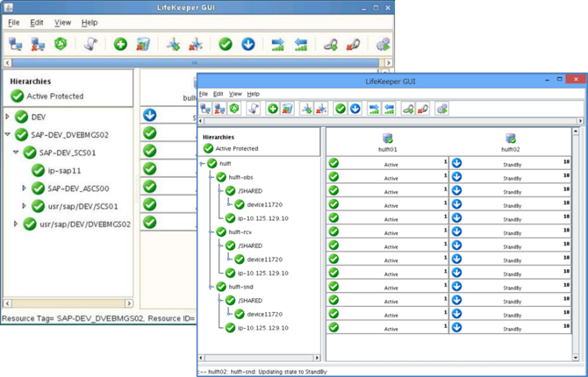Viewport: 588px width, 377px height.
Task: Collapse the hulft-obs tree node handle
Action: 211,177
